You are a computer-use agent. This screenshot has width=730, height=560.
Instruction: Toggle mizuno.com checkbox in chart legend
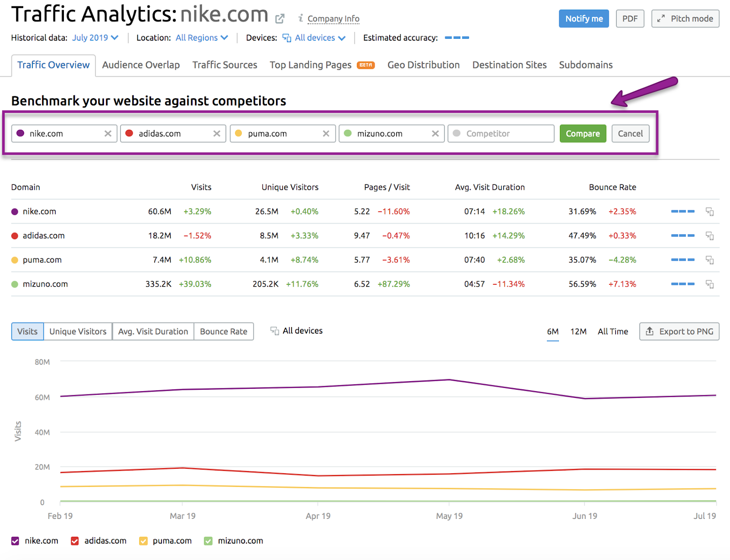click(x=209, y=541)
